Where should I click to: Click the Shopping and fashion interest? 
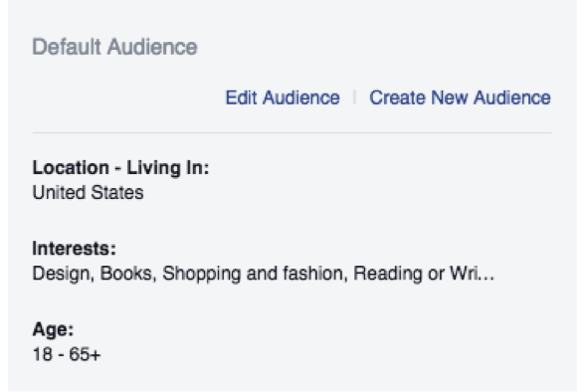point(252,274)
